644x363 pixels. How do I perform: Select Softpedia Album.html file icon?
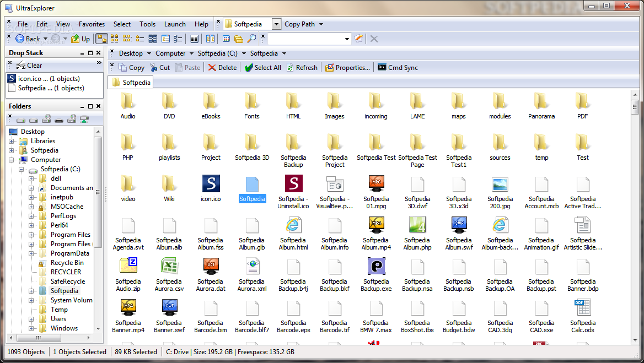tap(294, 225)
